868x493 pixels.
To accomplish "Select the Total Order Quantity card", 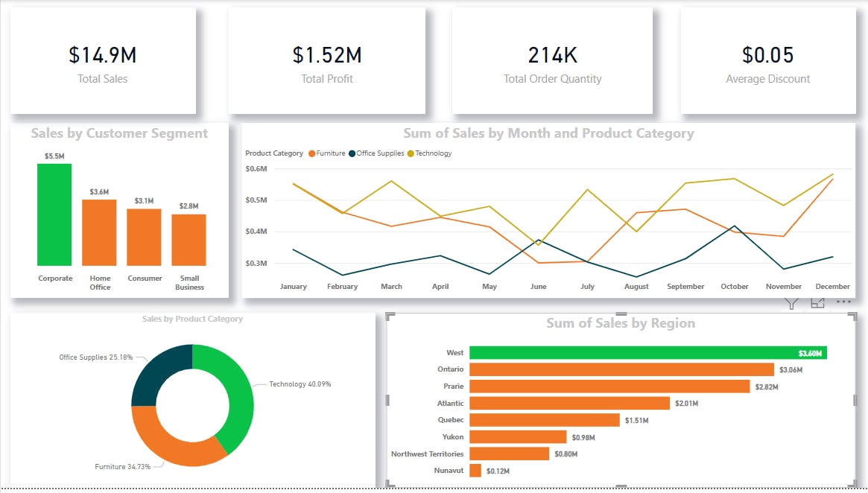I will [551, 60].
